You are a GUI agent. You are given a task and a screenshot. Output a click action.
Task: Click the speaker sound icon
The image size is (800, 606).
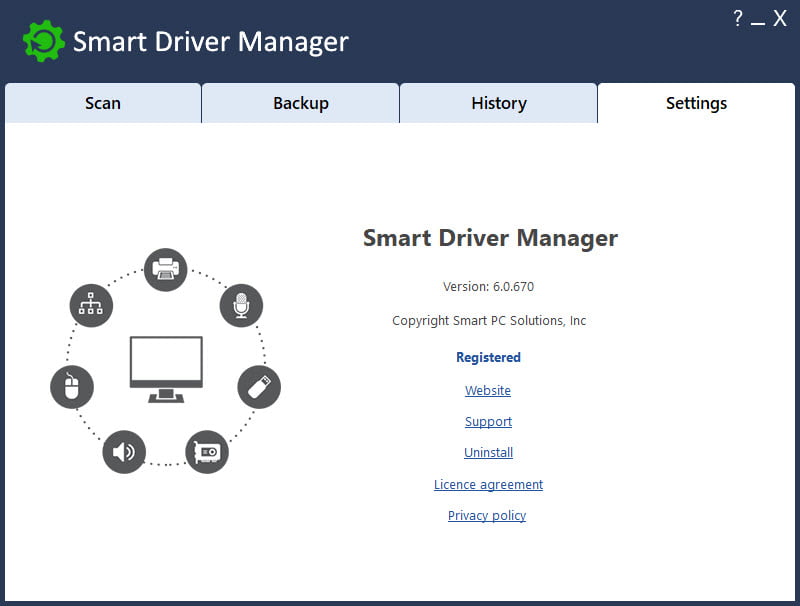124,452
